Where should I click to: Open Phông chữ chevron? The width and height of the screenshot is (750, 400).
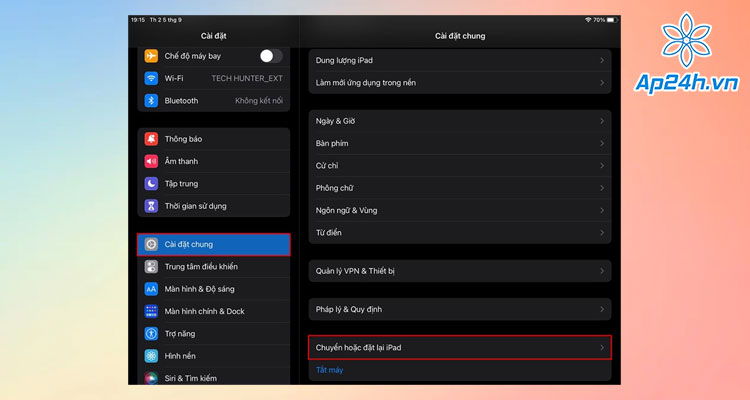pyautogui.click(x=602, y=188)
